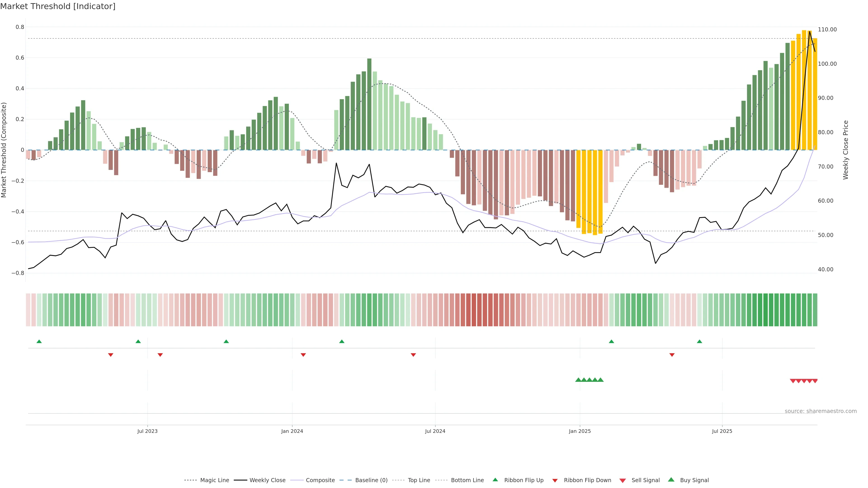Viewport: 868px width, 488px height.
Task: Click the Buy Signal legend item
Action: click(x=694, y=480)
